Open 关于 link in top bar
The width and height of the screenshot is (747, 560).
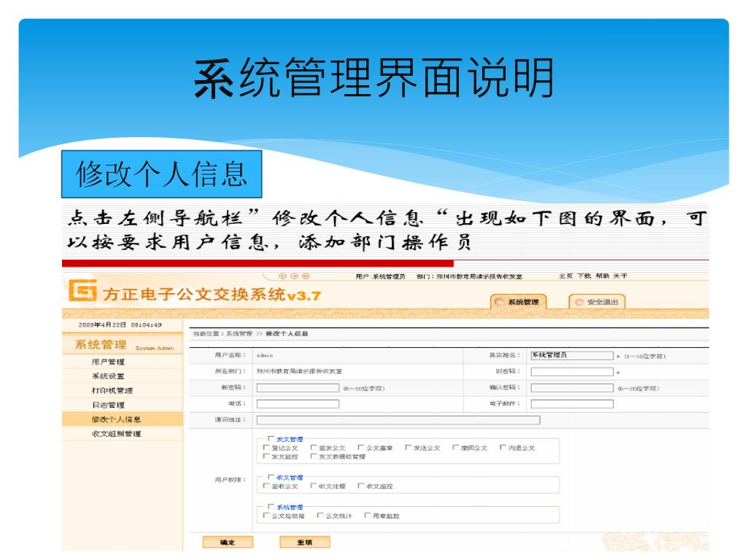click(620, 276)
